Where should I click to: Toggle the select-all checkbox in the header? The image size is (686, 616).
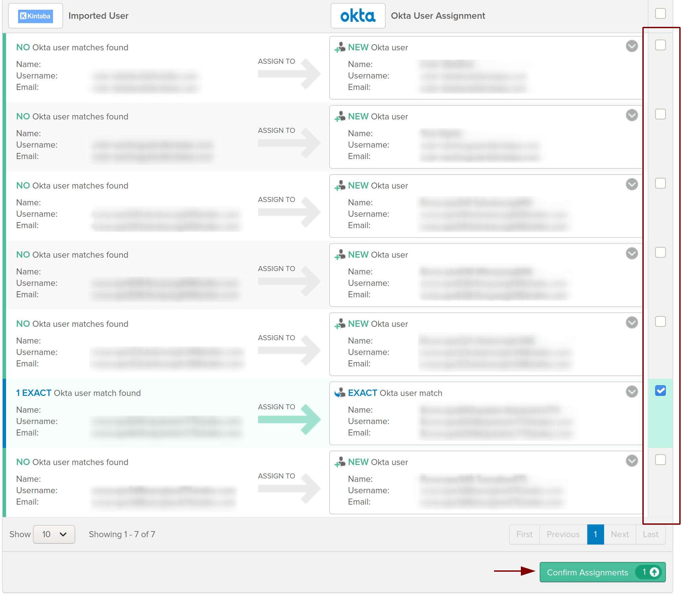(660, 13)
